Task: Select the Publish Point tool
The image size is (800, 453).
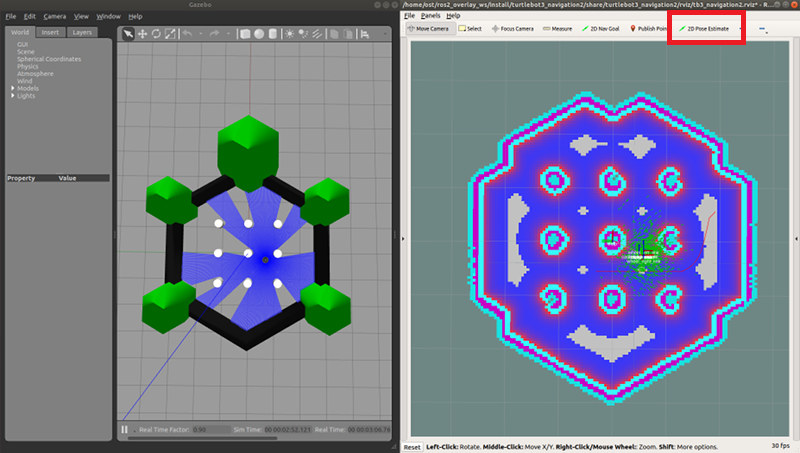Action: 648,29
